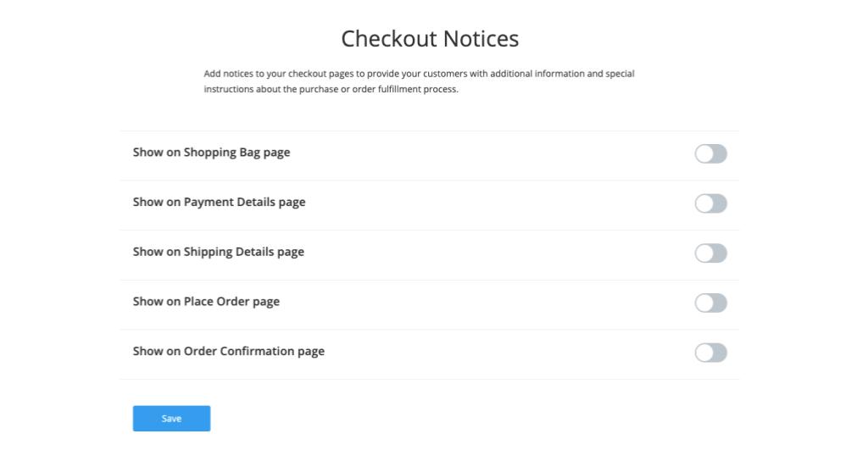Click the Checkout Notices heading

click(430, 39)
